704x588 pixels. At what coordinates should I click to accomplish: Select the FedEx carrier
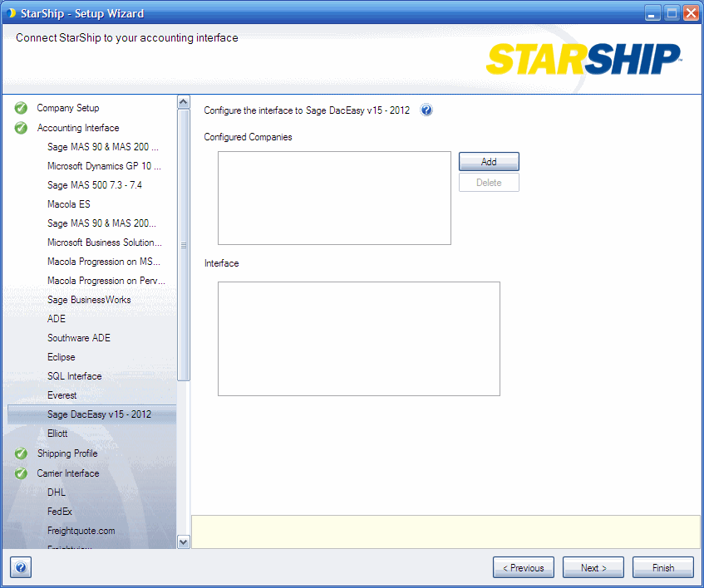pos(60,512)
